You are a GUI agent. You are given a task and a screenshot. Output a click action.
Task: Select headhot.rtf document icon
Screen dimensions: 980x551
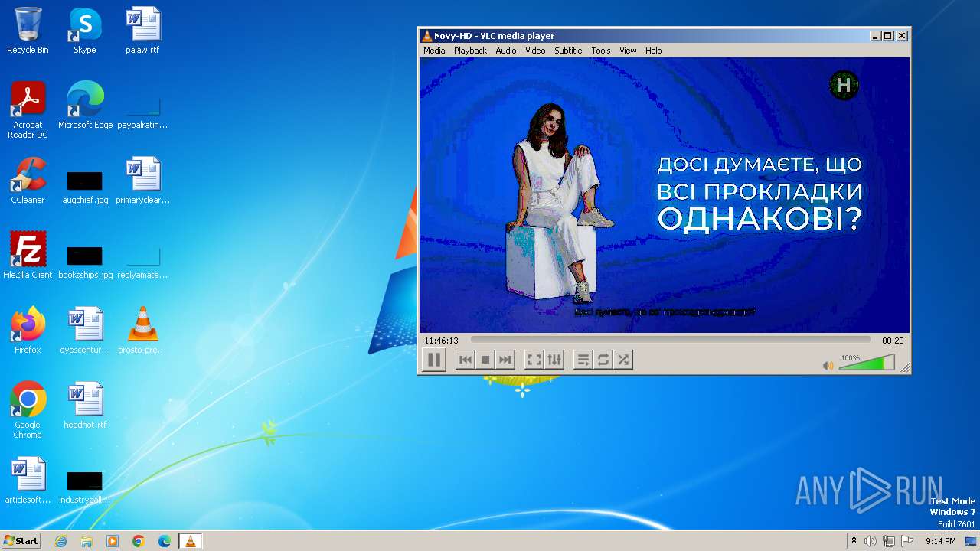pos(85,406)
